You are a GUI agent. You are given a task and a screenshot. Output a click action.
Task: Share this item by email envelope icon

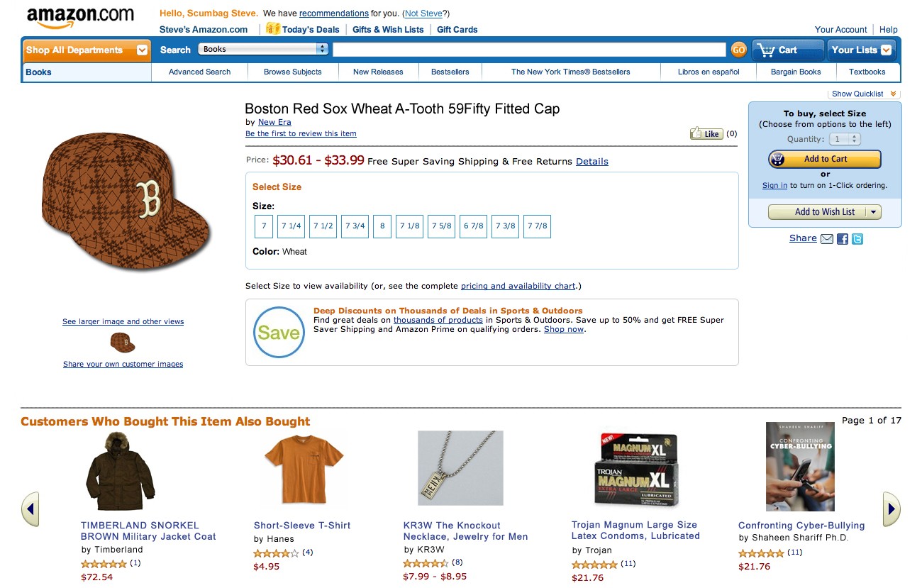827,239
